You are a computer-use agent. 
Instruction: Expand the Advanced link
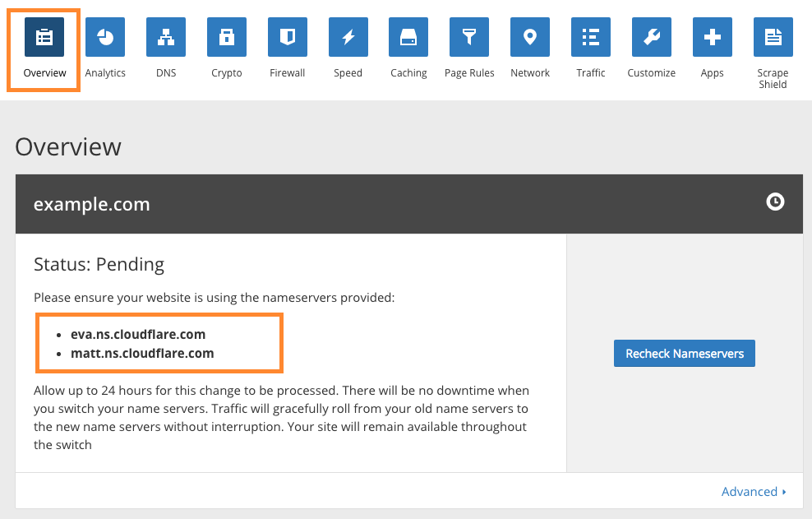754,492
